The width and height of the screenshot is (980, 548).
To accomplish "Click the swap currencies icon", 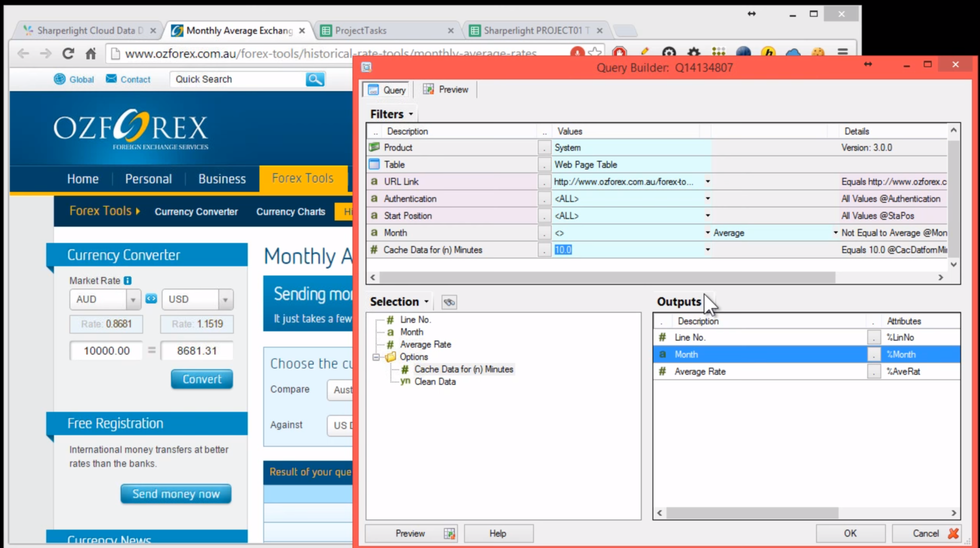I will click(151, 299).
